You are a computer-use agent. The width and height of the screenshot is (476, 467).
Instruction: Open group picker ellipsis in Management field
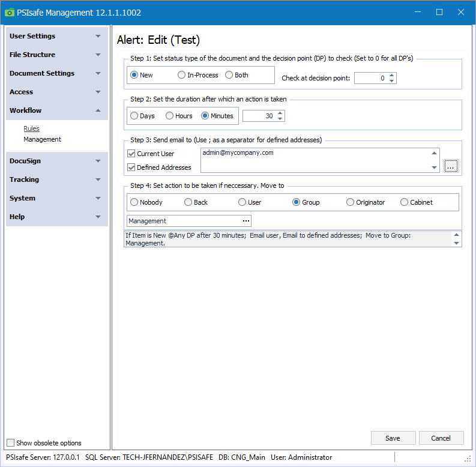(x=246, y=221)
